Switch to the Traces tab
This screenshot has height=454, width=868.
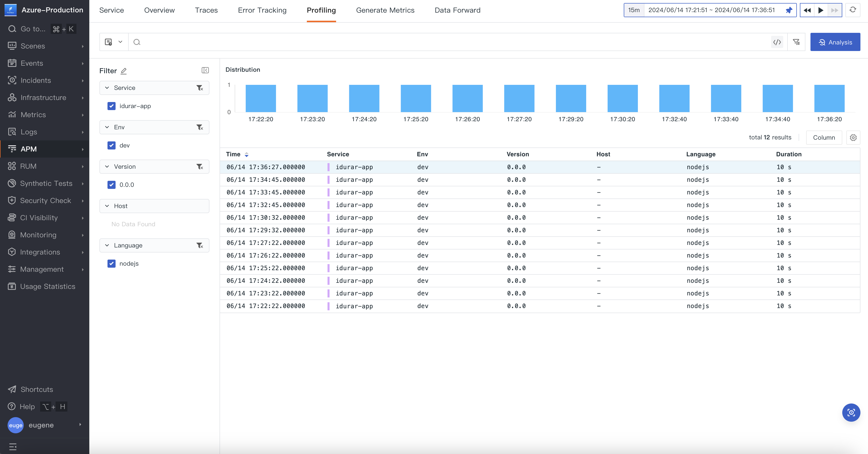click(x=206, y=10)
